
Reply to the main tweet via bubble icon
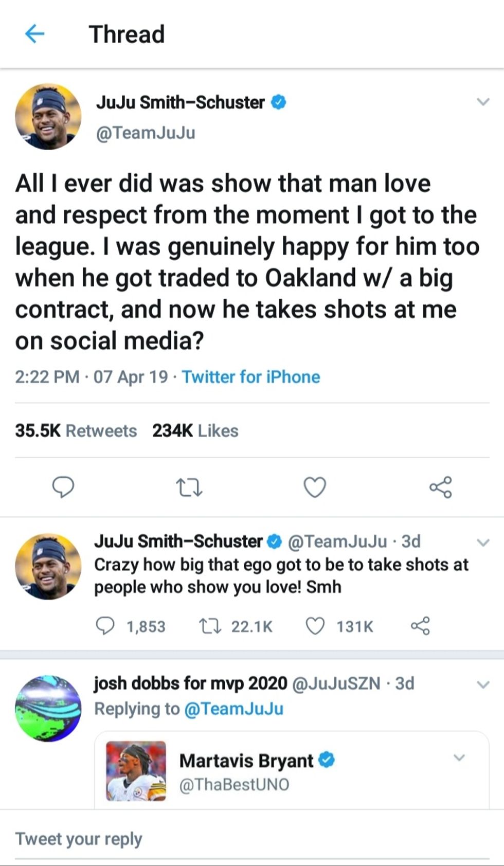coord(63,486)
